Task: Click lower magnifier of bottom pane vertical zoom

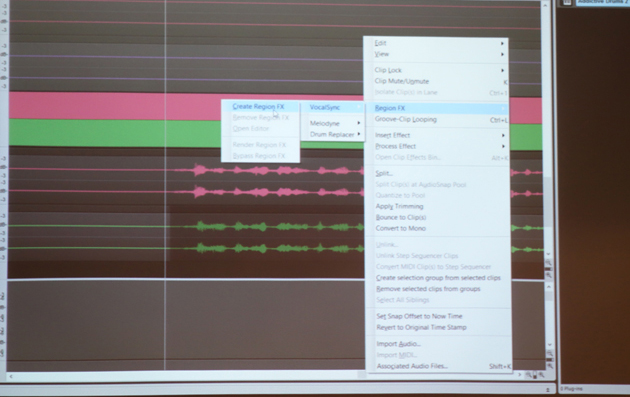Action: [x=550, y=366]
